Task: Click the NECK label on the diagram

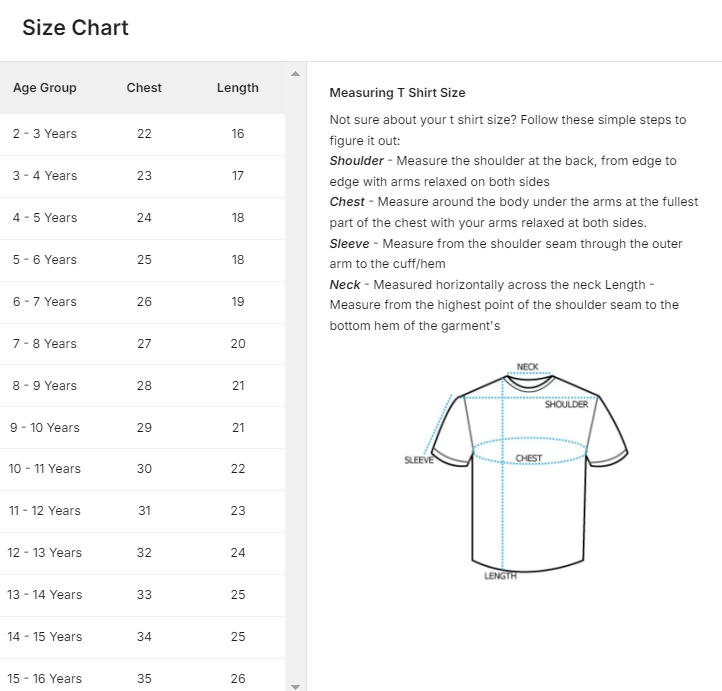Action: [x=528, y=367]
